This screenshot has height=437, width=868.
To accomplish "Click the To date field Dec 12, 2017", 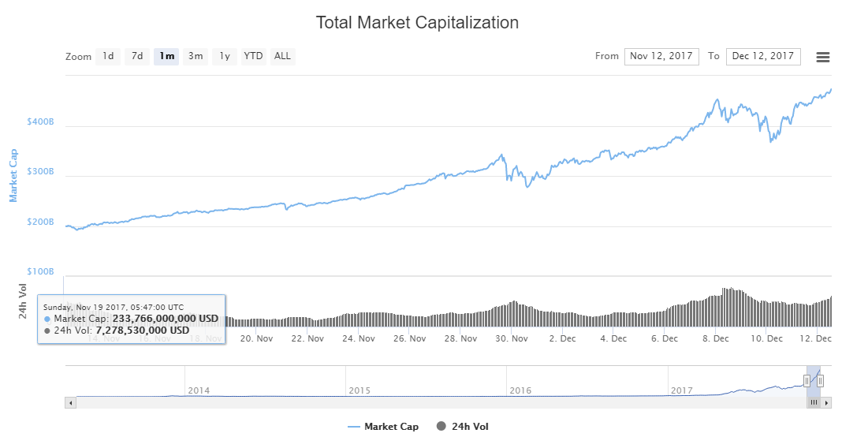I will 763,56.
